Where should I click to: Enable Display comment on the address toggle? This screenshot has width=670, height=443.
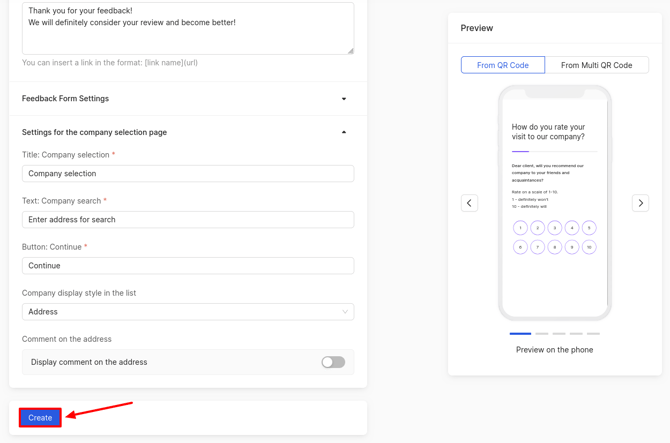(333, 362)
